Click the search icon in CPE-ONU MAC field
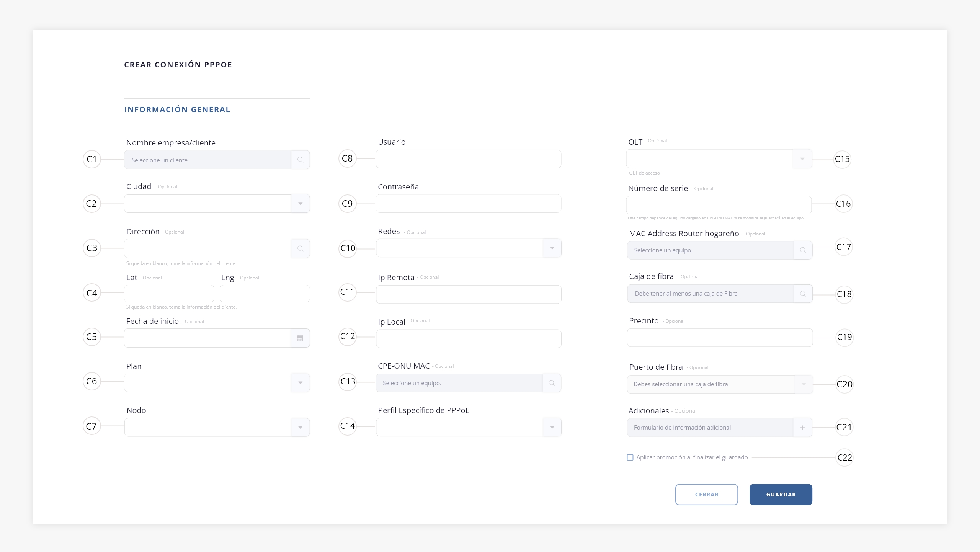 pyautogui.click(x=552, y=383)
